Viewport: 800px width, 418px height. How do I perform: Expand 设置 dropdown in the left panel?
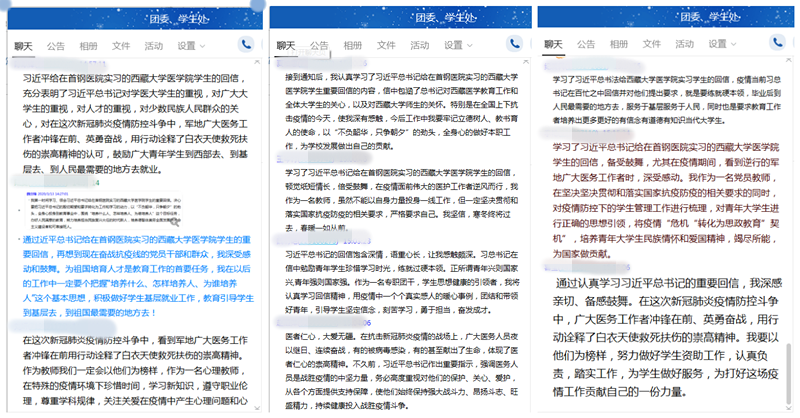point(191,46)
